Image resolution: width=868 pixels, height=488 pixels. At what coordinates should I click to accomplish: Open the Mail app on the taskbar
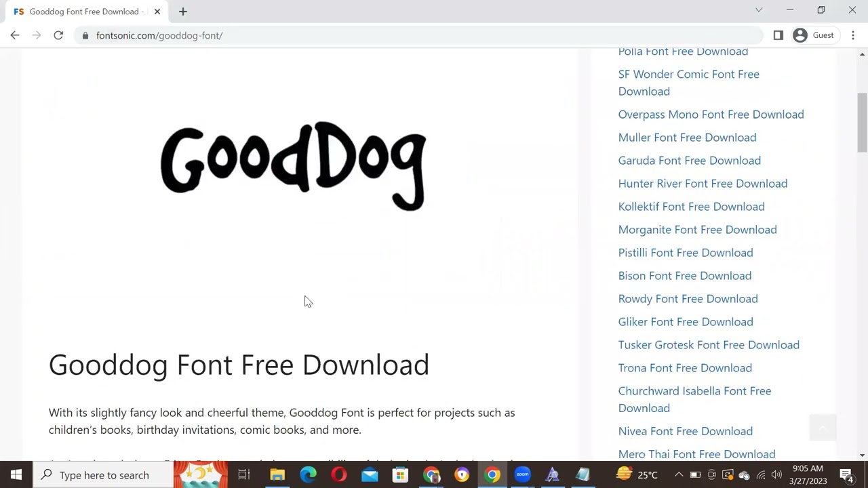(x=370, y=474)
